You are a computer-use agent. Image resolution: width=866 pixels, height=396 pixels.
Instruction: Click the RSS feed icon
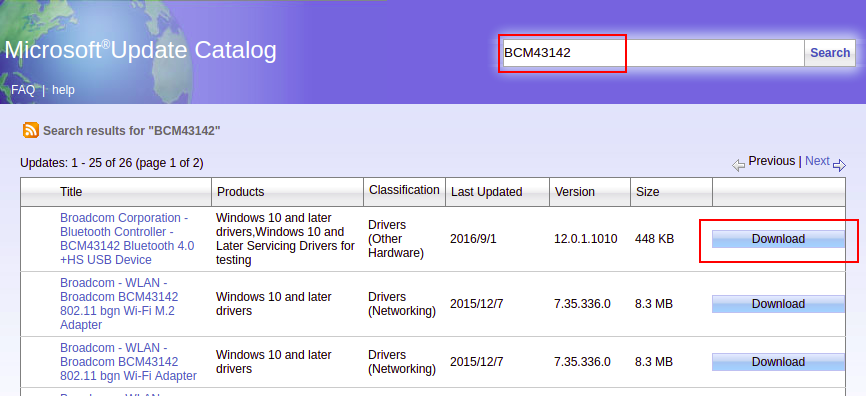pos(31,130)
